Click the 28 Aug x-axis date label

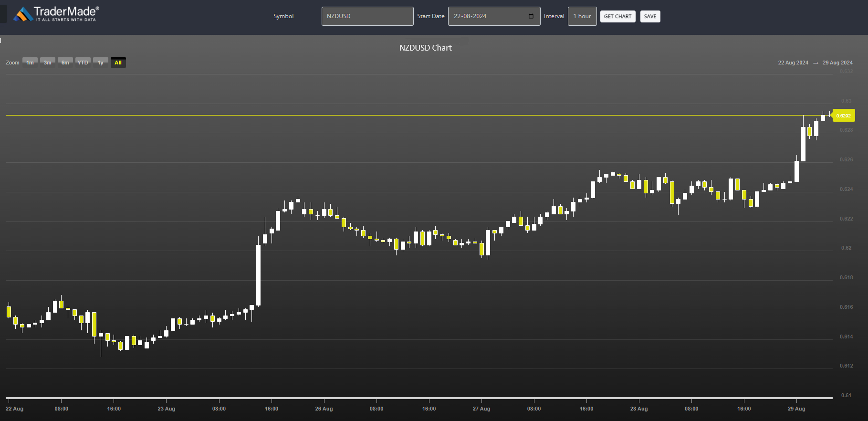point(639,409)
